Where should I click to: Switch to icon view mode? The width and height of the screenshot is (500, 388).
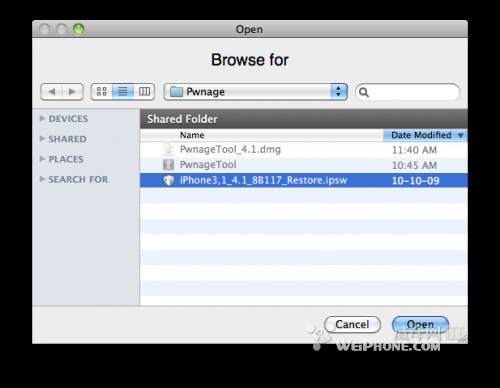click(x=102, y=91)
